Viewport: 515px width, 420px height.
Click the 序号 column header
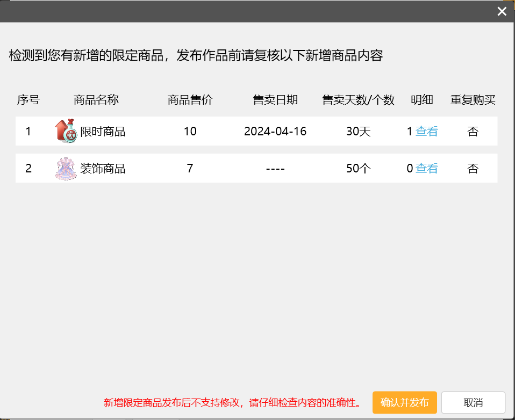pyautogui.click(x=28, y=99)
